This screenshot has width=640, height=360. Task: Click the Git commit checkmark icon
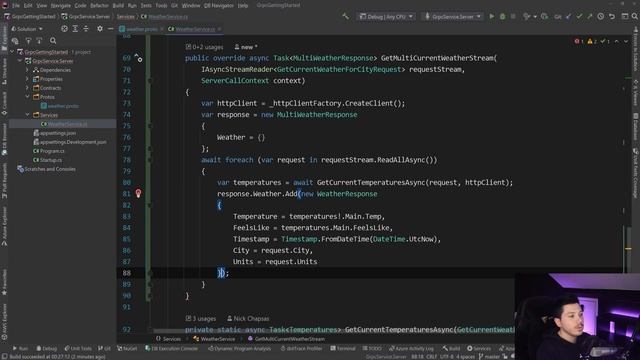pos(579,16)
